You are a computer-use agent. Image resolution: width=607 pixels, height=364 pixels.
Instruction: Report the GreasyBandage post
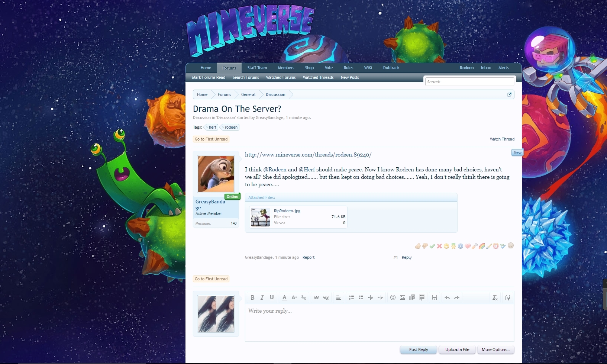click(x=309, y=257)
